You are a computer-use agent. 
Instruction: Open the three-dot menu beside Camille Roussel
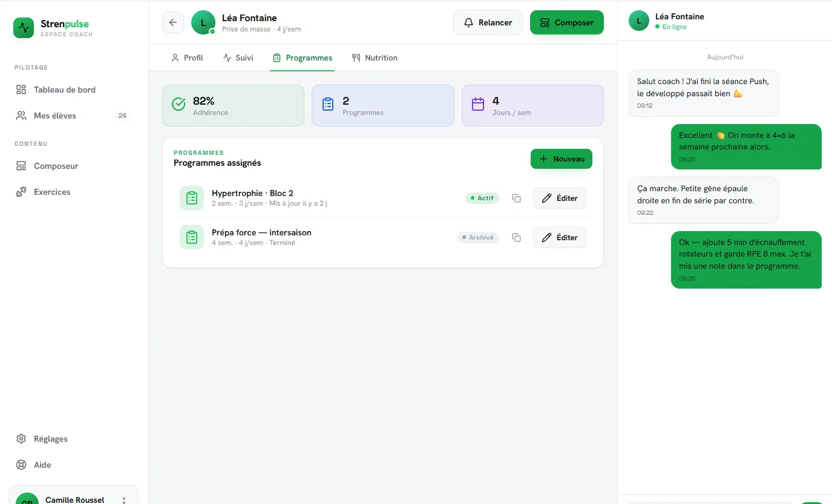pos(124,500)
